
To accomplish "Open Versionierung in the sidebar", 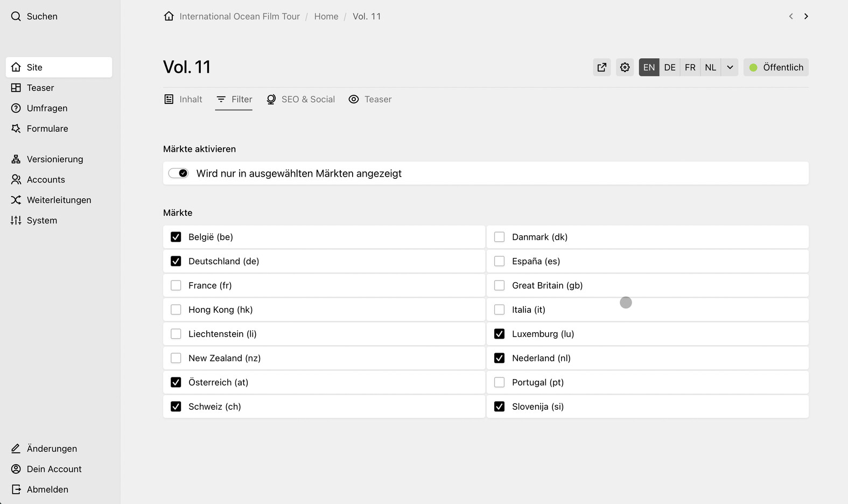I will point(55,159).
